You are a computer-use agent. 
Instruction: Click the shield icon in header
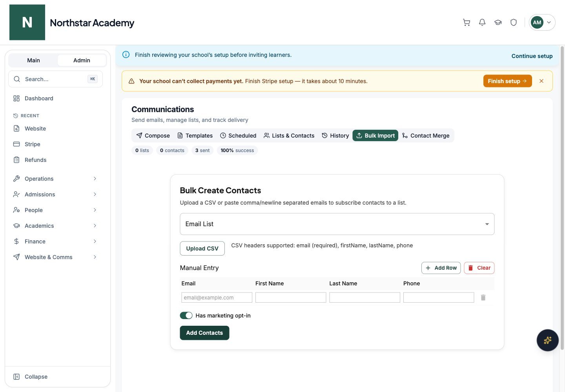click(x=514, y=22)
